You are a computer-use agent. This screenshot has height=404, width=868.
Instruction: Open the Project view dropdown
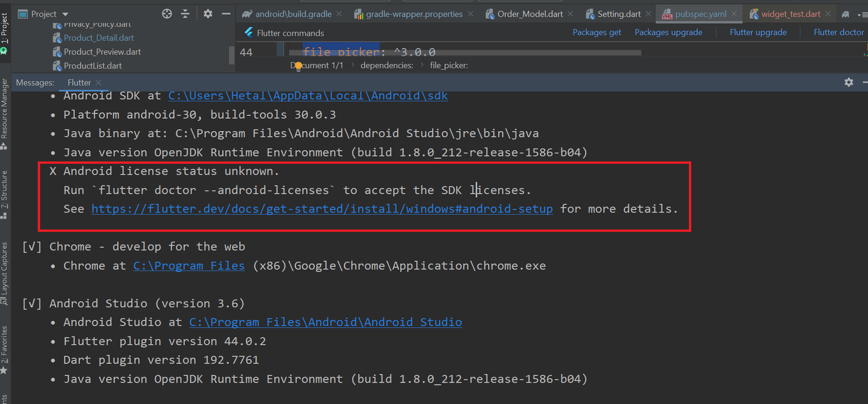(65, 14)
